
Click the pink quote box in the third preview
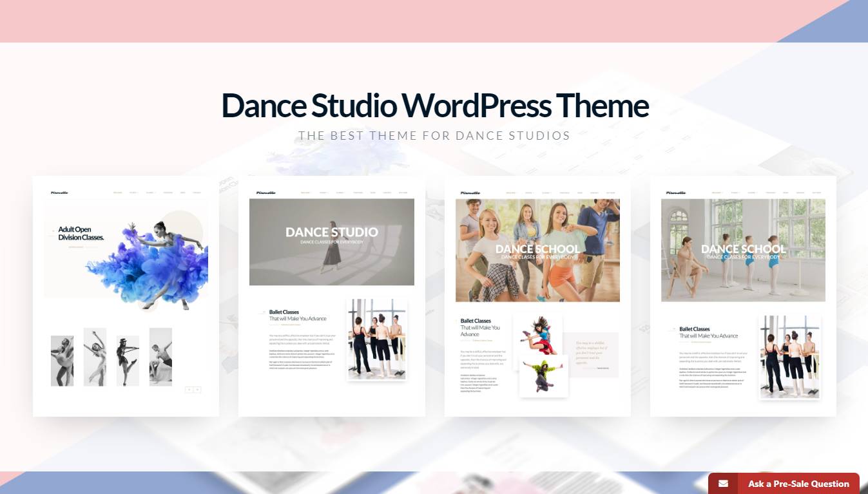591,354
